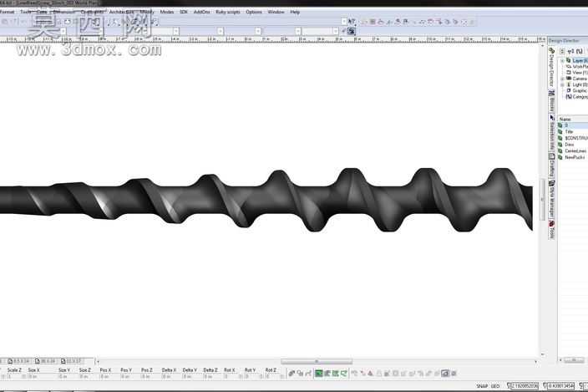
Task: Open the SDK menu
Action: pos(184,12)
